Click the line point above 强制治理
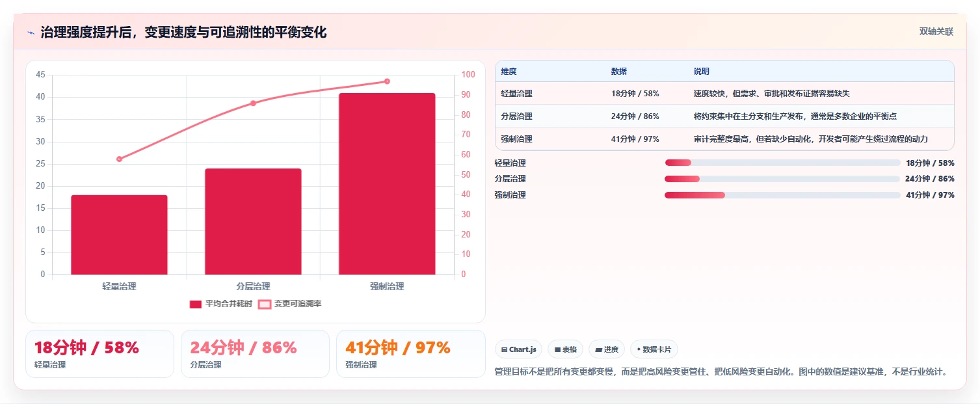Screen dimensions: 980x404 coord(387,81)
